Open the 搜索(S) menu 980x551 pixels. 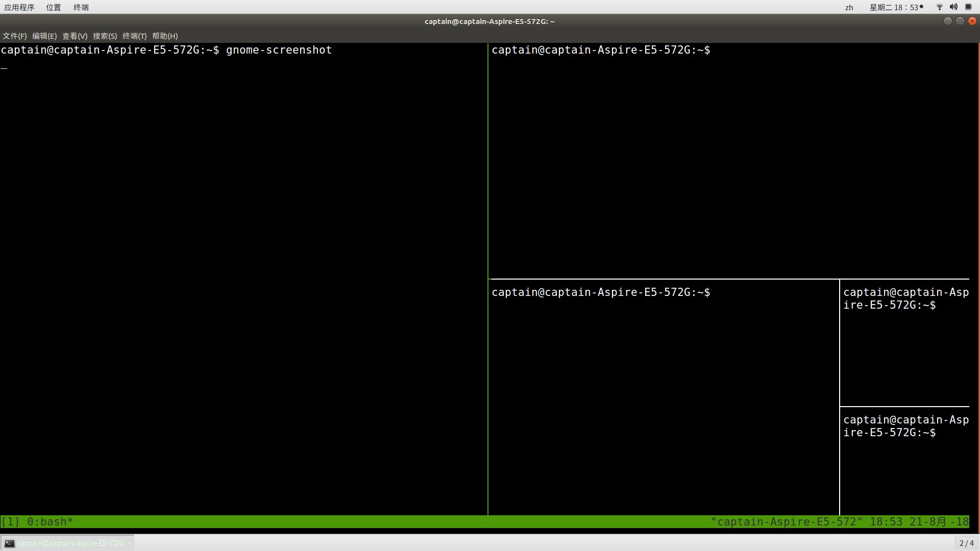pyautogui.click(x=105, y=36)
